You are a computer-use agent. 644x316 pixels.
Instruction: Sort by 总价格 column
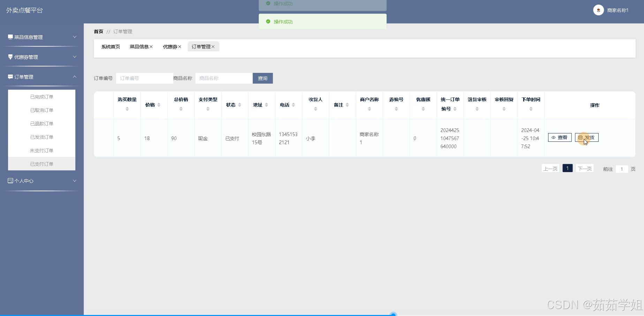[181, 109]
